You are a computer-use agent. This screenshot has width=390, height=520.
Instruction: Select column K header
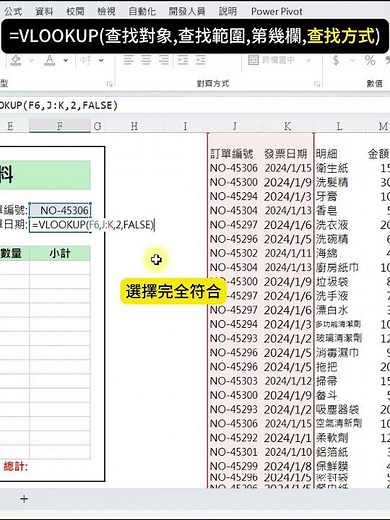click(287, 126)
